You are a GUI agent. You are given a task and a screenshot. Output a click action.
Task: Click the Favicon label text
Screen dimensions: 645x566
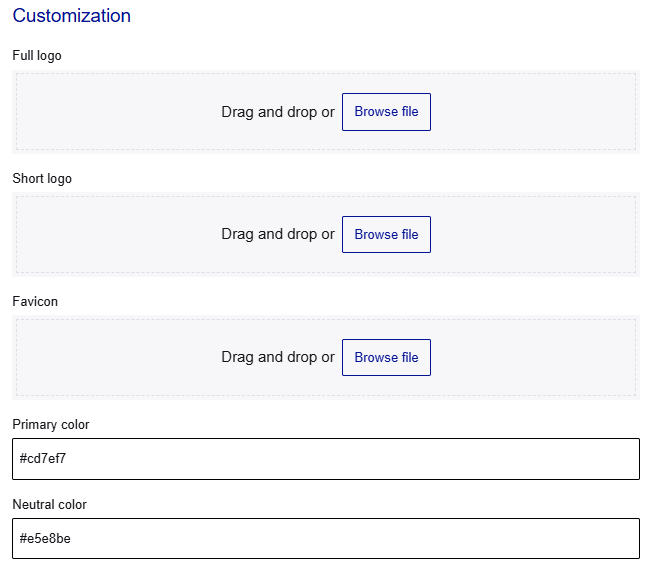pos(35,302)
